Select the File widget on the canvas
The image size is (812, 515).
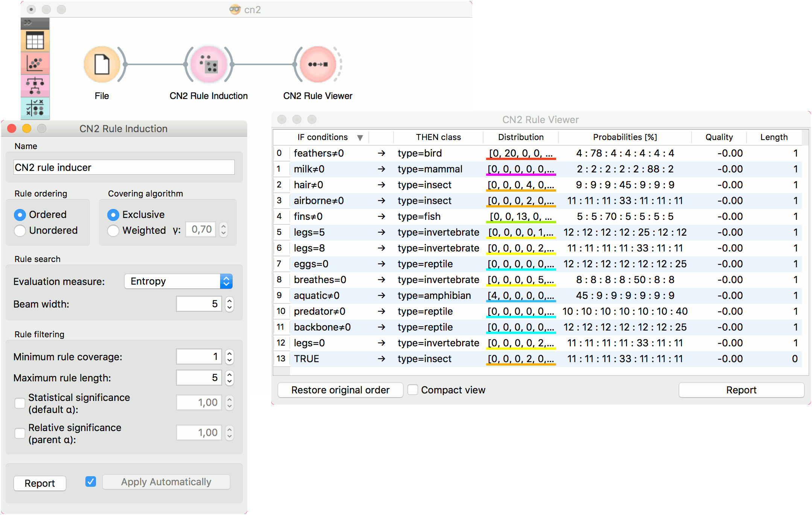pos(102,64)
